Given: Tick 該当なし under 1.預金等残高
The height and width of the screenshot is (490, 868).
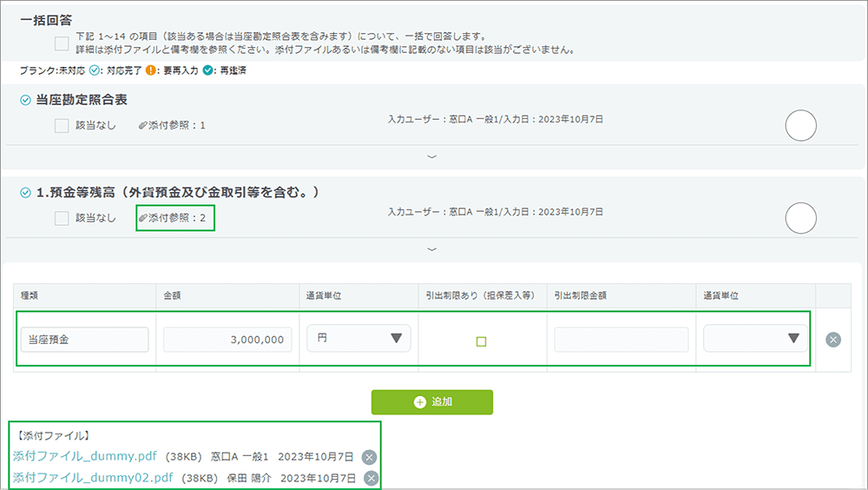Looking at the screenshot, I should coord(62,218).
